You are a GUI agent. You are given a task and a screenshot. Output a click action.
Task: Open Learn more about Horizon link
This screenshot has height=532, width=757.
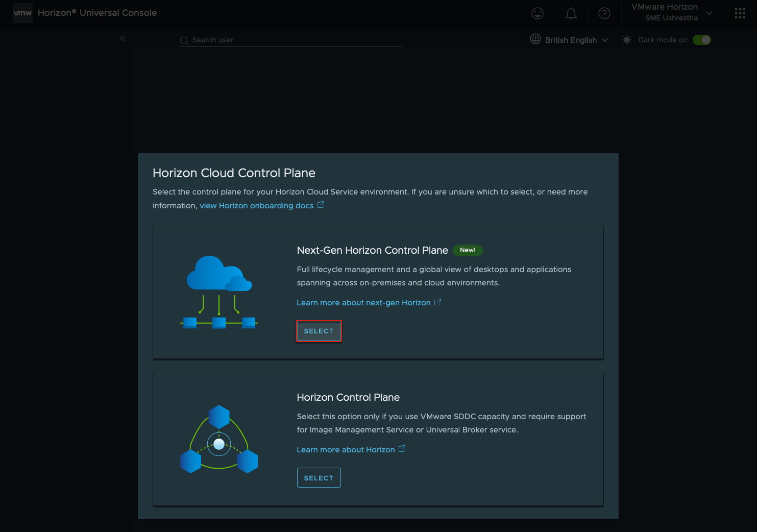(x=346, y=450)
